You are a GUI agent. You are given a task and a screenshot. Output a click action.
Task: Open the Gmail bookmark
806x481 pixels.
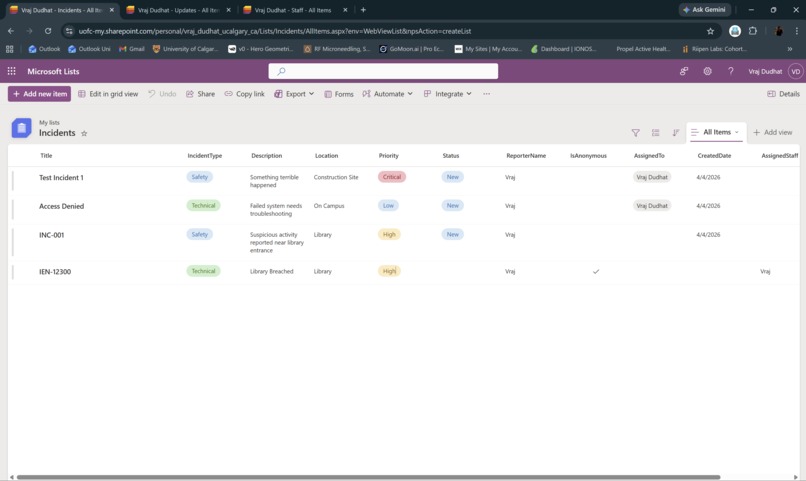coord(132,49)
